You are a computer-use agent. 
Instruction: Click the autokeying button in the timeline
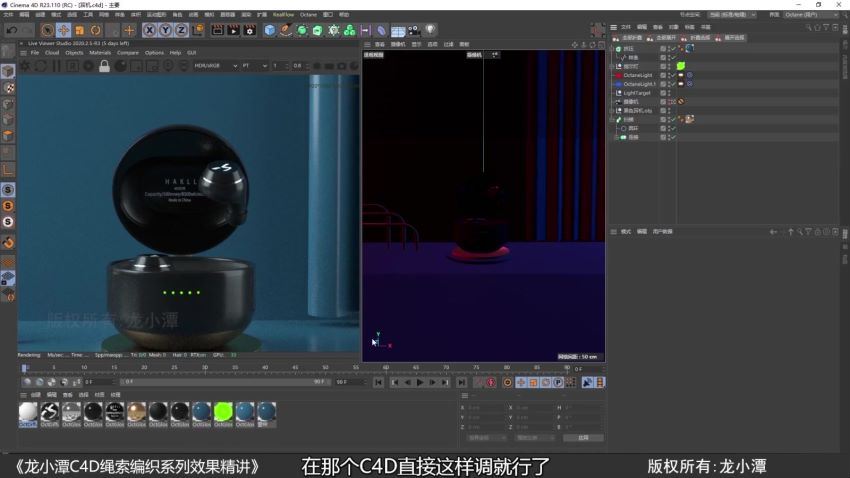pos(491,383)
